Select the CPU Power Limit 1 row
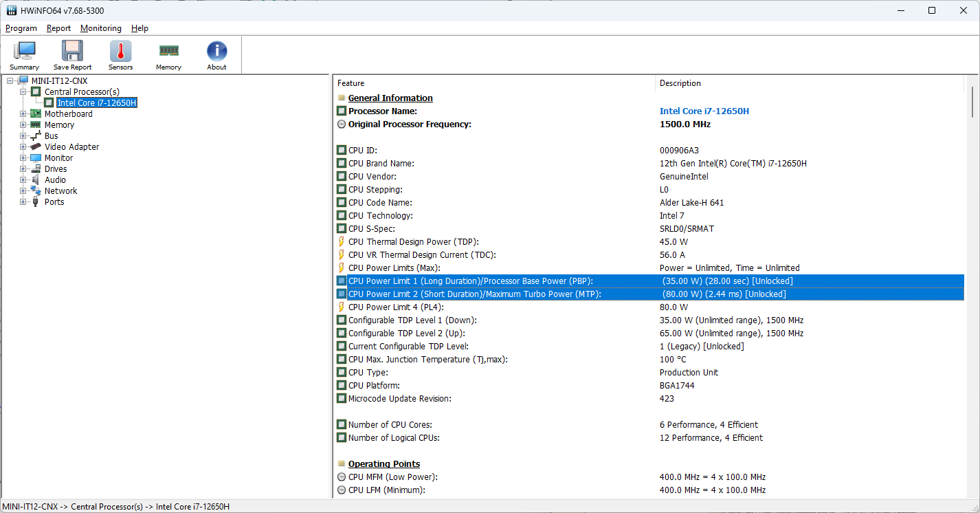The image size is (980, 513). click(x=649, y=281)
